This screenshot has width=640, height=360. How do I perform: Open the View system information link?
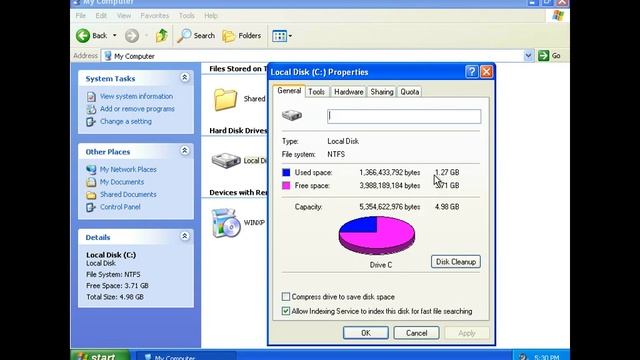pyautogui.click(x=136, y=96)
